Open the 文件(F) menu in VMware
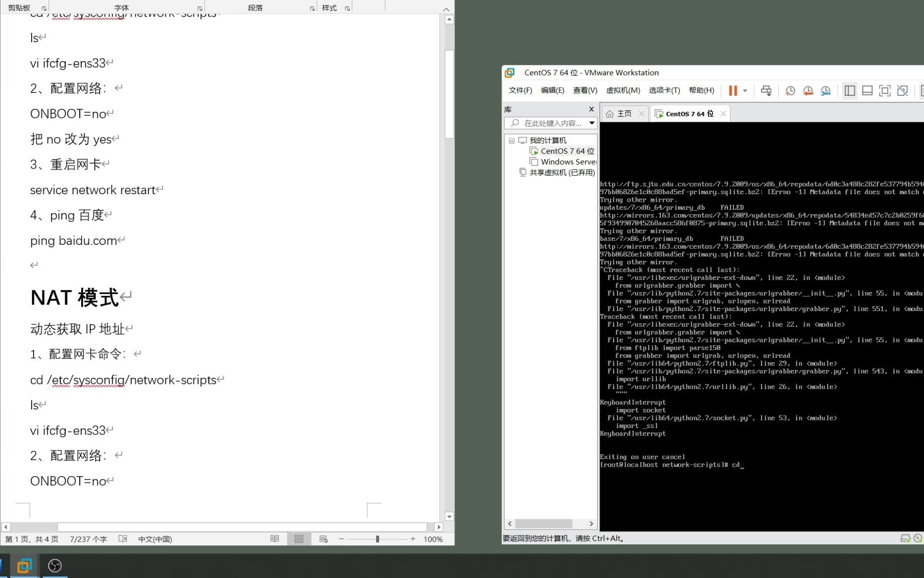Screen dimensions: 924x578 (x=520, y=90)
